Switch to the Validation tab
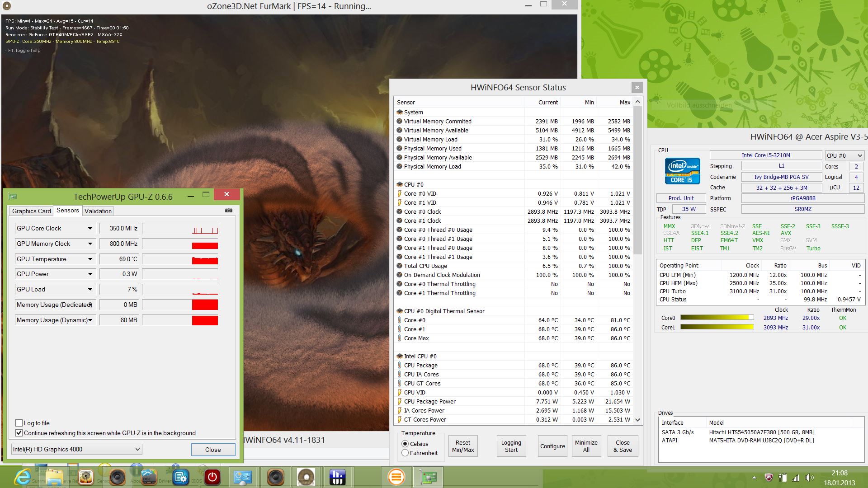 (98, 211)
